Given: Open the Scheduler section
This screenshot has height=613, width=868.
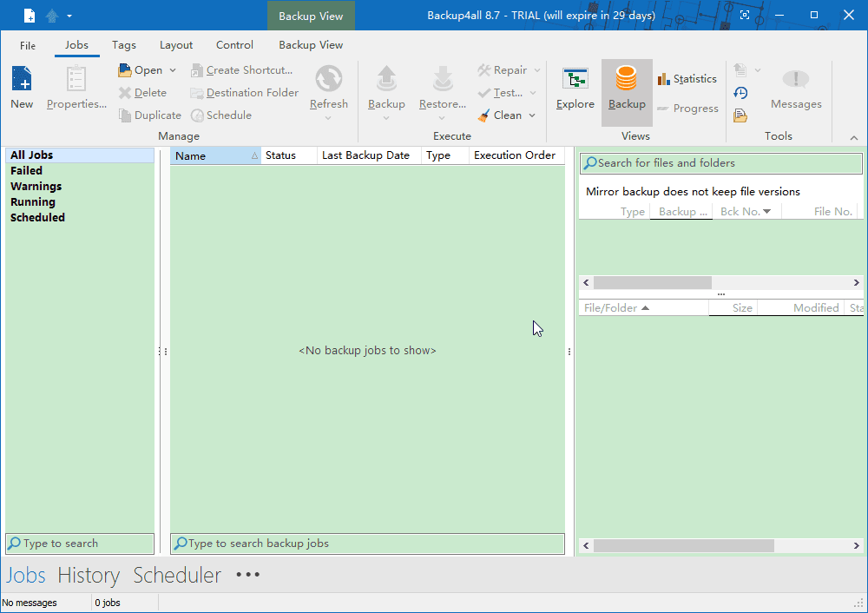Looking at the screenshot, I should [x=177, y=575].
